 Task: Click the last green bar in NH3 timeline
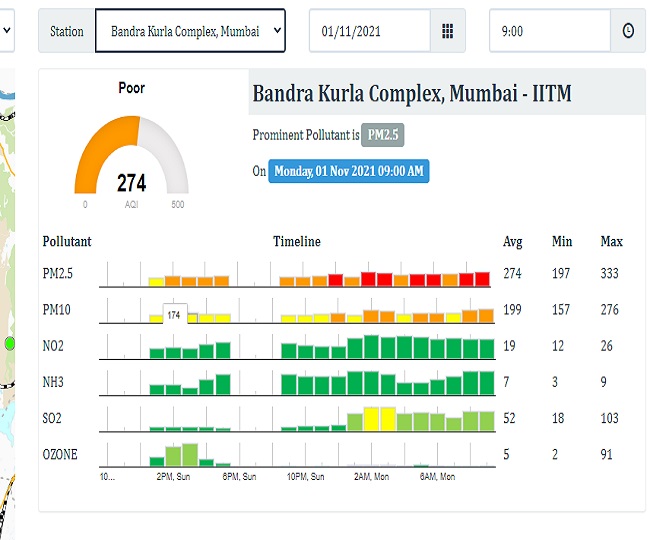(485, 384)
